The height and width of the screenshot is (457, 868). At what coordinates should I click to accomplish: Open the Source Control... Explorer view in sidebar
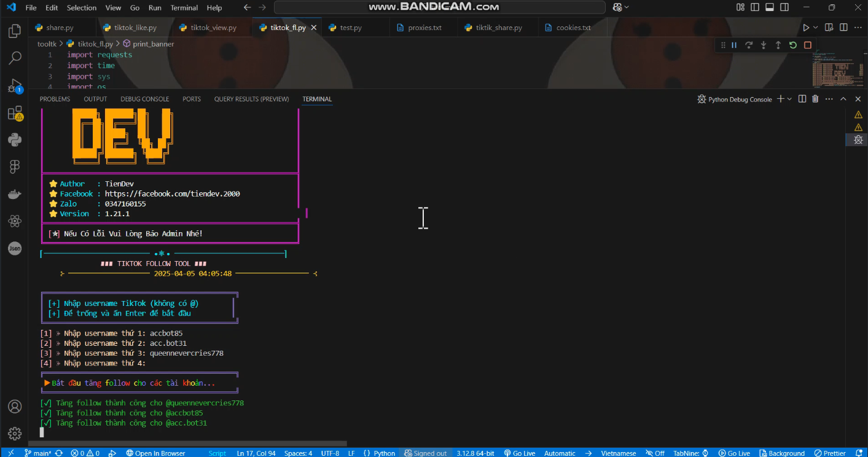(15, 31)
